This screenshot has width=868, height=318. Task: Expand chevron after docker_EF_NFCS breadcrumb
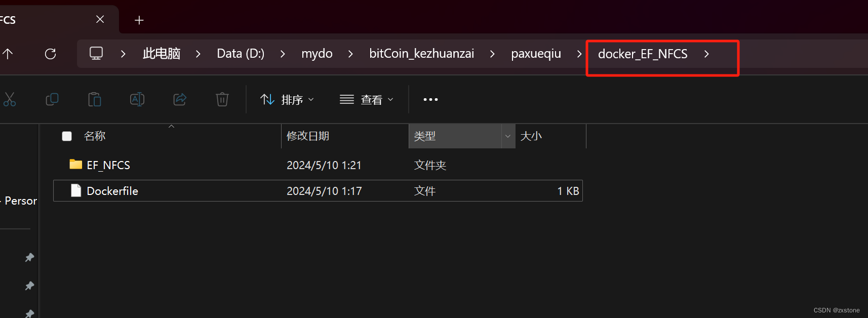(x=706, y=54)
